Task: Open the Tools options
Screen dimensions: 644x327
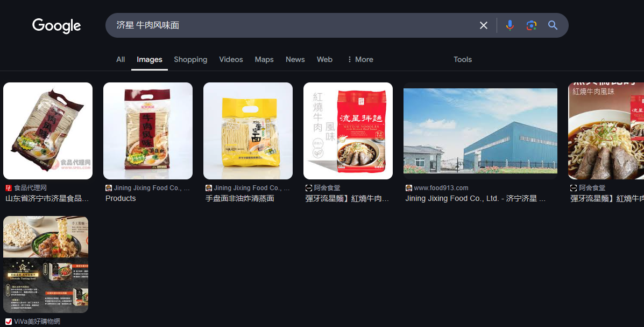Action: pyautogui.click(x=463, y=60)
